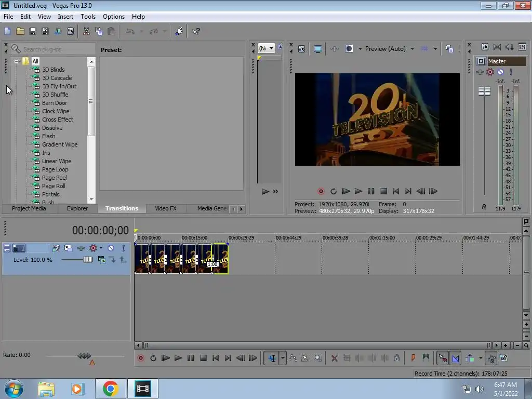Click the Save disk icon
This screenshot has width=532, height=399.
point(33,31)
